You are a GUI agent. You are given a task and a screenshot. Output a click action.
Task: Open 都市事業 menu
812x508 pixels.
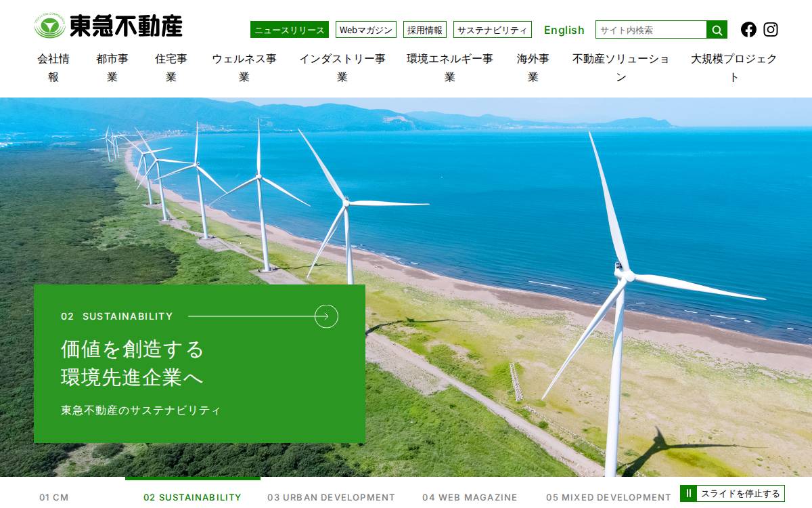(112, 68)
